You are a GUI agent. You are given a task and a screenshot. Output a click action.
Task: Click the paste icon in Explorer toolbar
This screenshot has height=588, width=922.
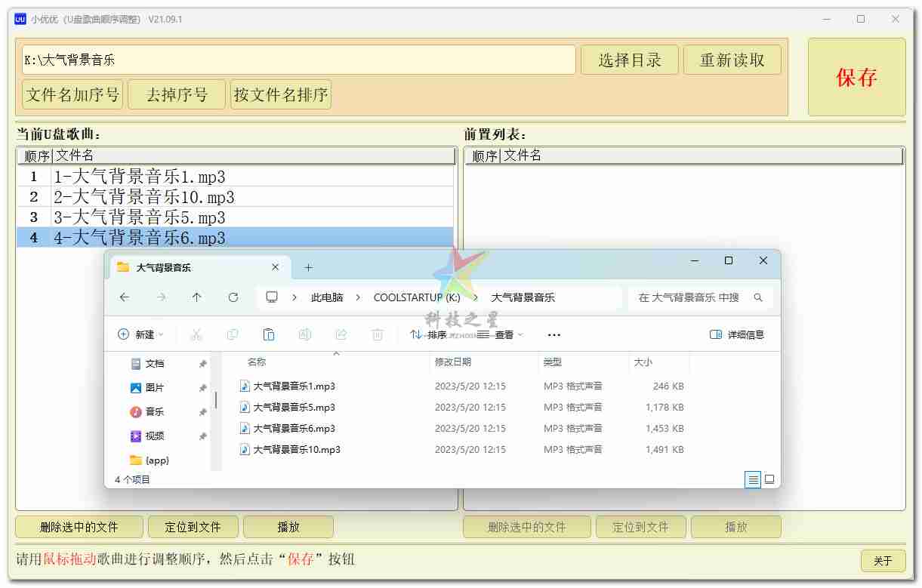[x=269, y=334]
